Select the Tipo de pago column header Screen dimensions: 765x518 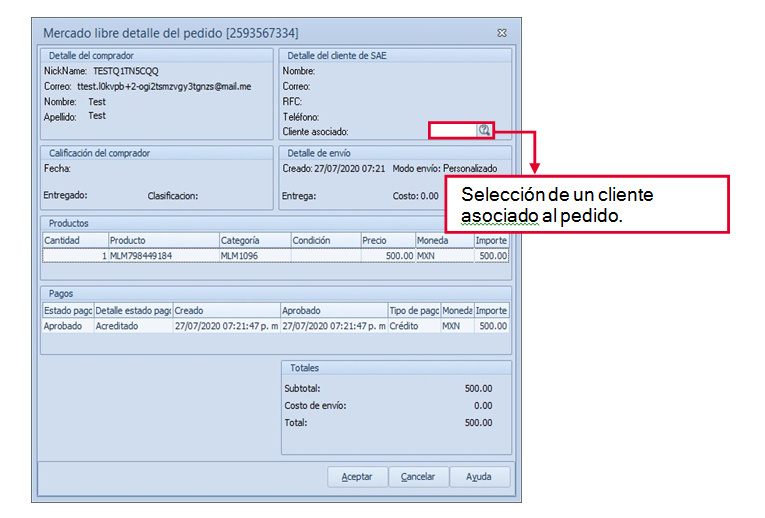click(414, 311)
